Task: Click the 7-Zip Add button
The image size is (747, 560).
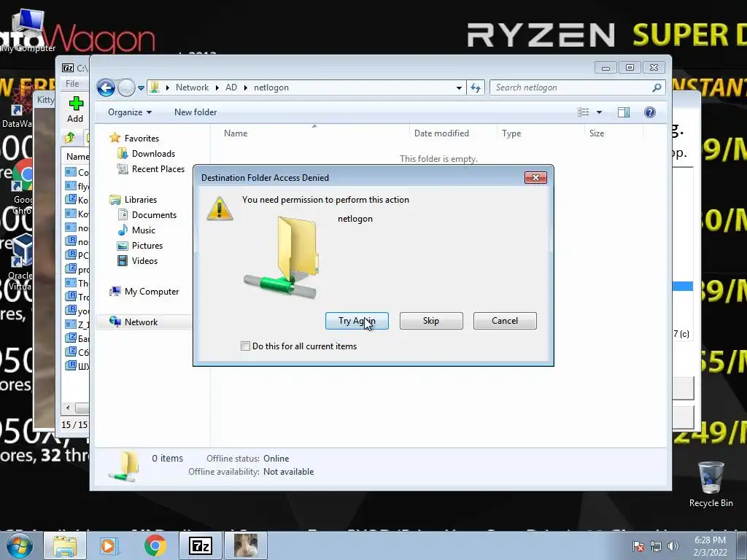Action: coord(75,110)
